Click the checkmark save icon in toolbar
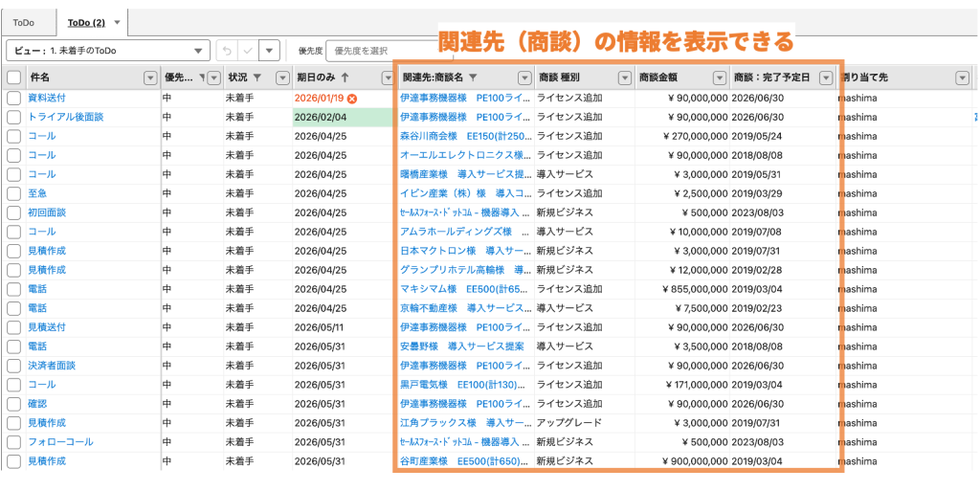This screenshot has height=491, width=980. 248,50
